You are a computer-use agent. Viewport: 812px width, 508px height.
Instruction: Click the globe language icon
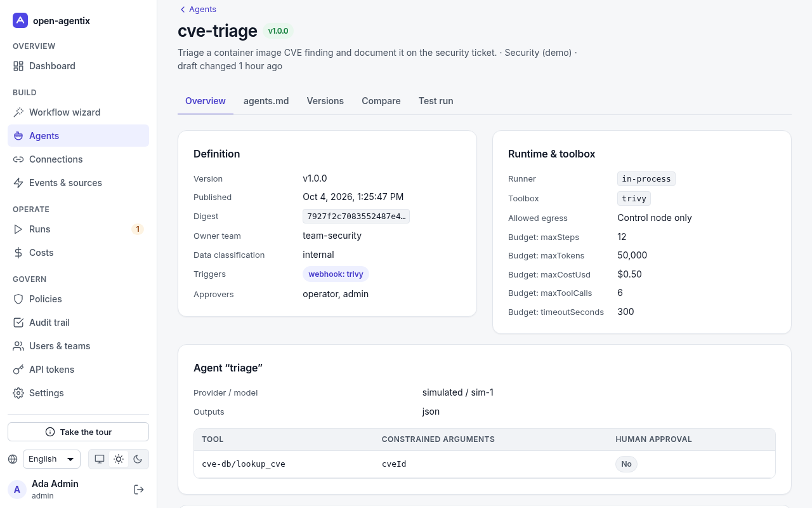pos(13,459)
